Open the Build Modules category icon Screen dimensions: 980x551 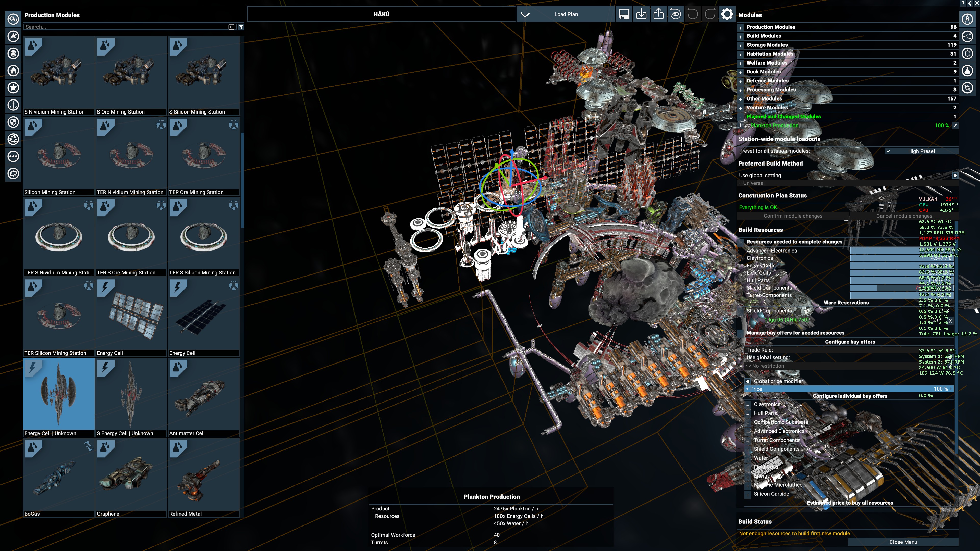coord(13,36)
